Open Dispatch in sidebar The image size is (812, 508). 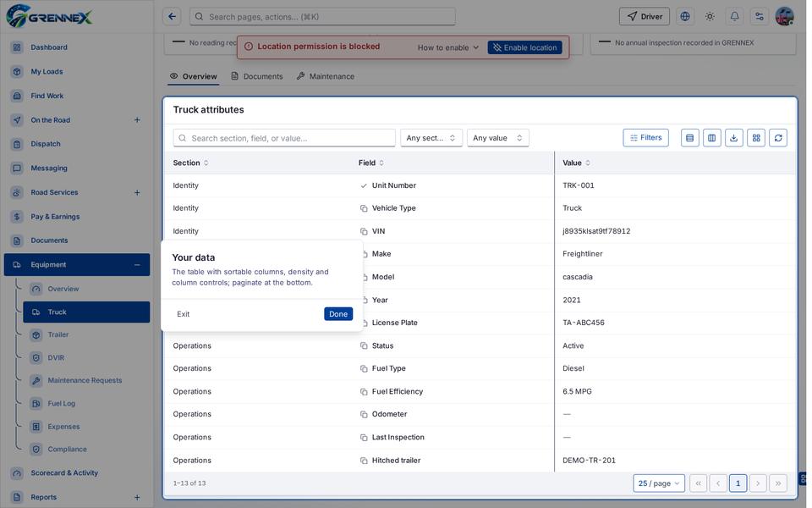(x=77, y=144)
